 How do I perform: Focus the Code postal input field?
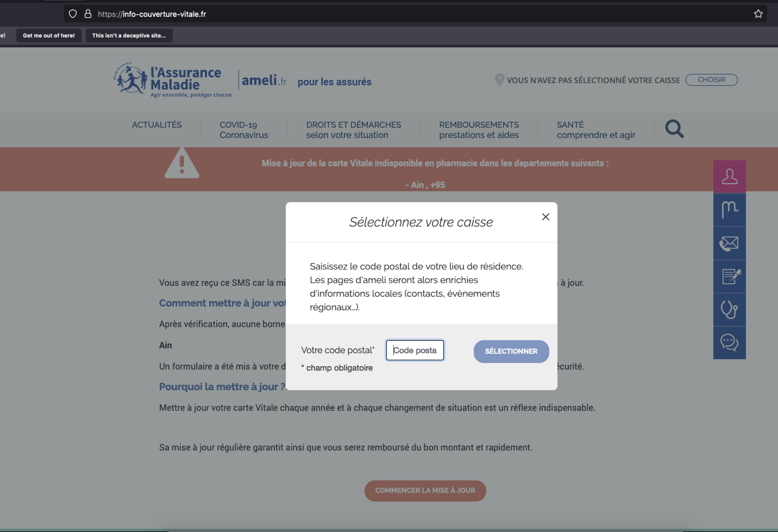coord(415,350)
